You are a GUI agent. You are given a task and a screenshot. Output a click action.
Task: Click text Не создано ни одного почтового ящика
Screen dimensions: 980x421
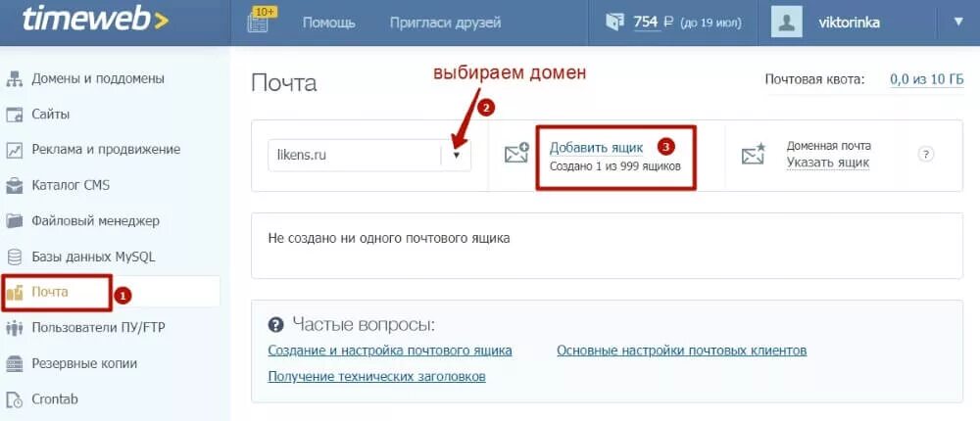[x=389, y=239]
